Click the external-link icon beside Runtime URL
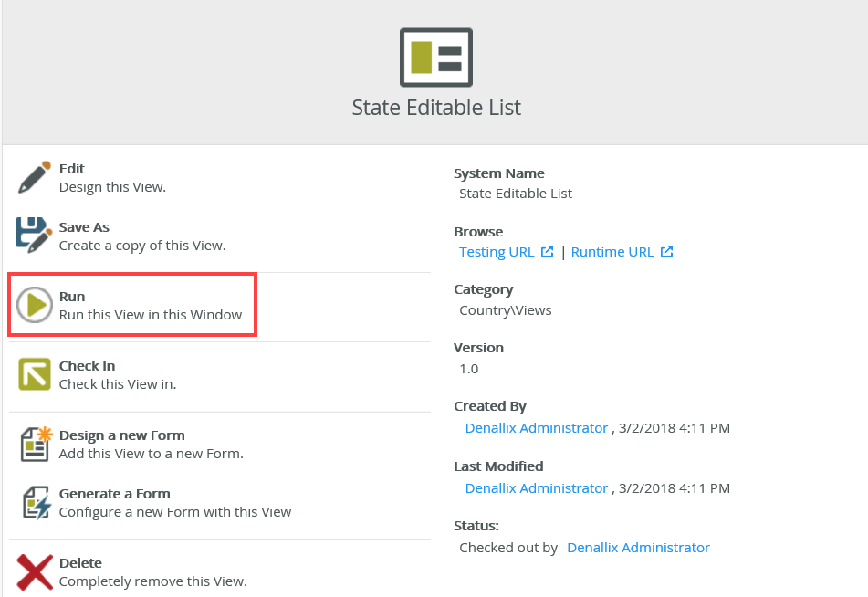Screen dimensions: 868x597 pyautogui.click(x=667, y=252)
